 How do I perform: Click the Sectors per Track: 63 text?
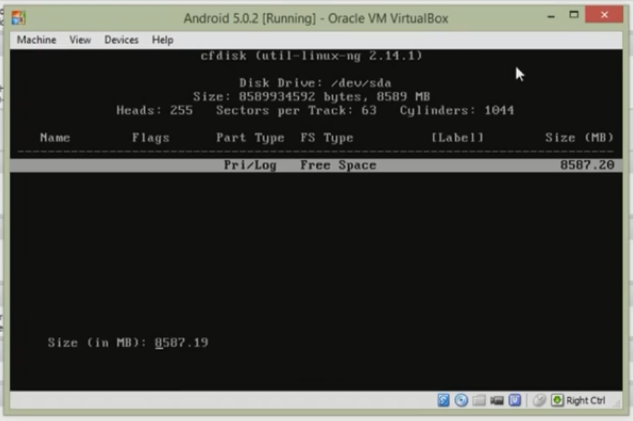[296, 110]
